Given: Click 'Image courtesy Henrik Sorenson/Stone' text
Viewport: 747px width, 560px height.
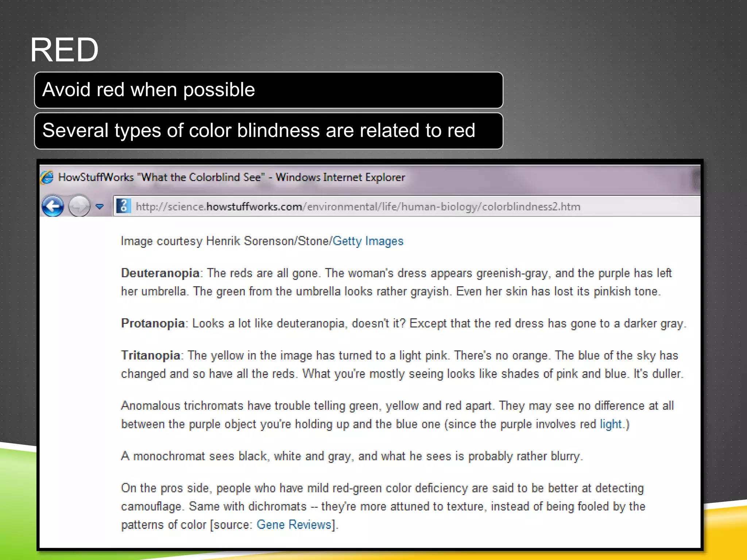Looking at the screenshot, I should tap(225, 241).
